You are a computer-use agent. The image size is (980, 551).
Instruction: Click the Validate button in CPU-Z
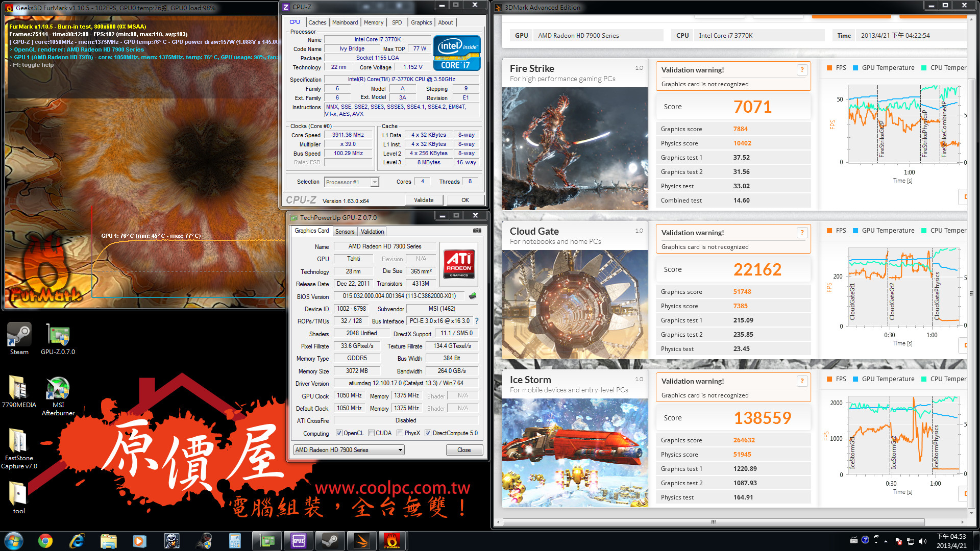424,200
